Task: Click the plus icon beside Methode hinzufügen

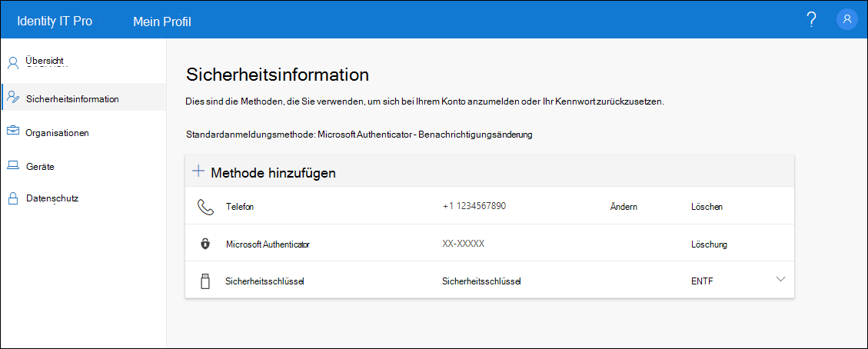Action: pos(198,171)
